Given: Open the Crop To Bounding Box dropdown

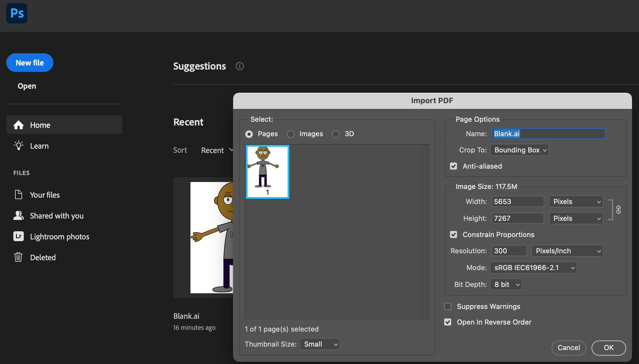Looking at the screenshot, I should point(519,150).
